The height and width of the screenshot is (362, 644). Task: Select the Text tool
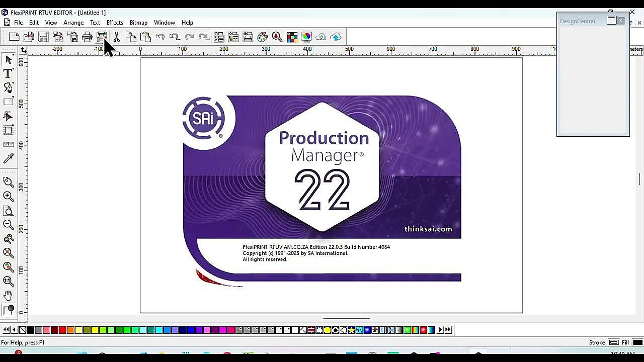(x=8, y=74)
